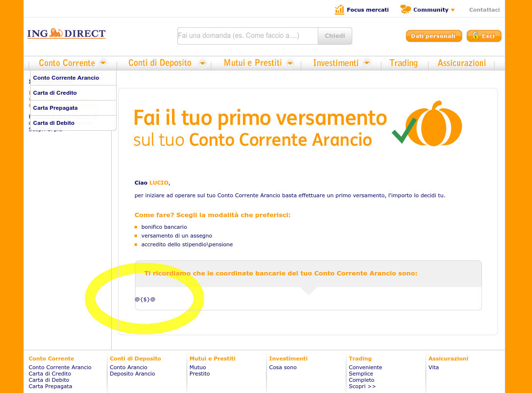This screenshot has height=393, width=532.
Task: Open Dati personali
Action: [x=433, y=36]
